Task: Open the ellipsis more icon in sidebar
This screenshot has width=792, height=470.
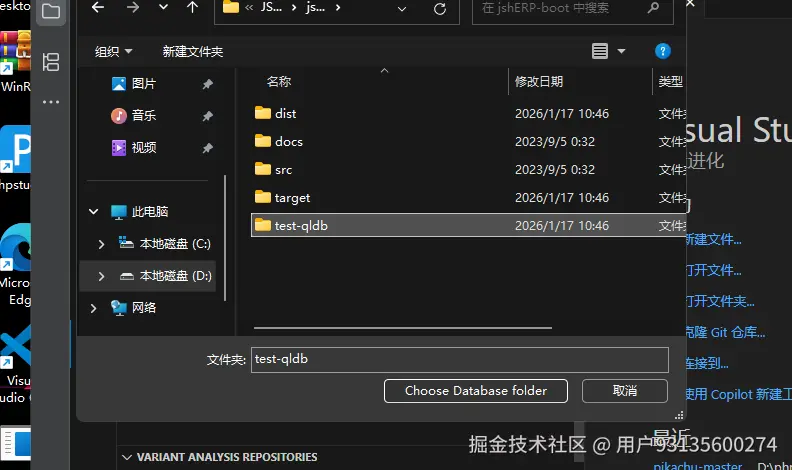Action: coord(51,101)
